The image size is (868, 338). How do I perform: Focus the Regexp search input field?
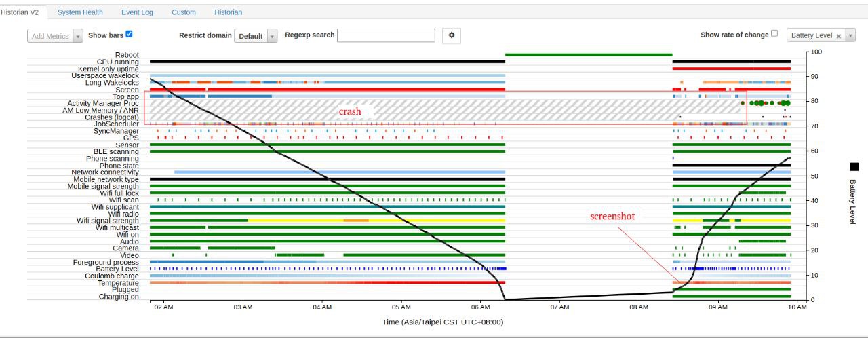pos(386,35)
